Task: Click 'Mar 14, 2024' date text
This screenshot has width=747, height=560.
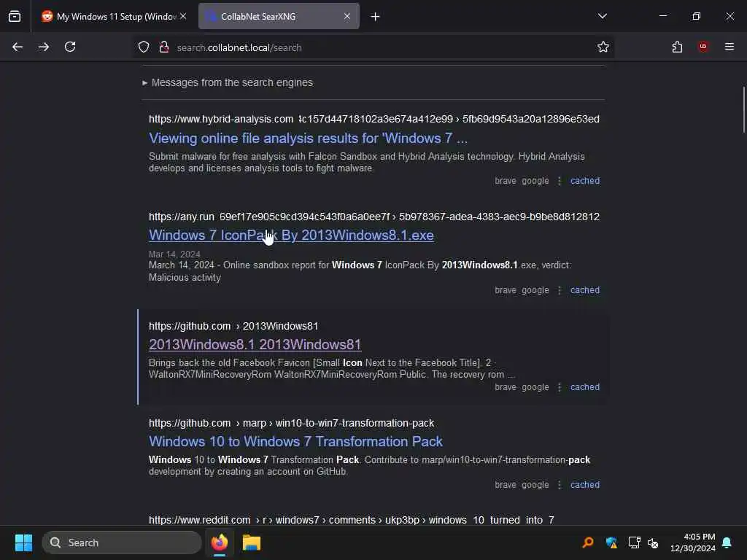Action: 174,254
